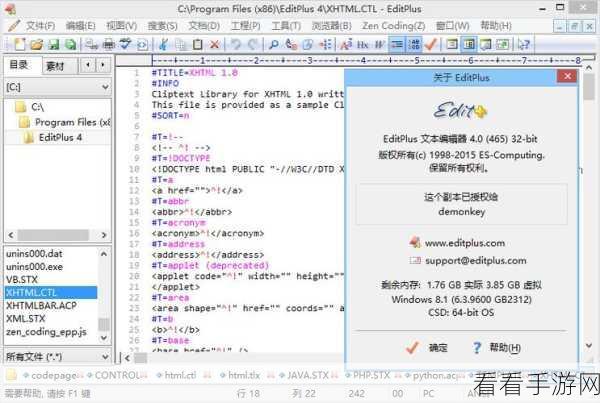Screen dimensions: 600x403
Task: Open Preferences via red checkmark icon
Action: [x=431, y=44]
